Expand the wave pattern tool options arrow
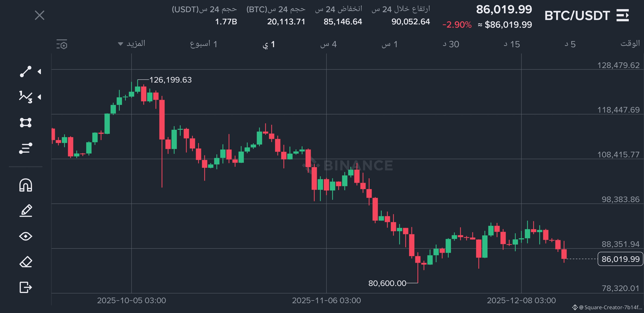The image size is (644, 313). point(39,97)
